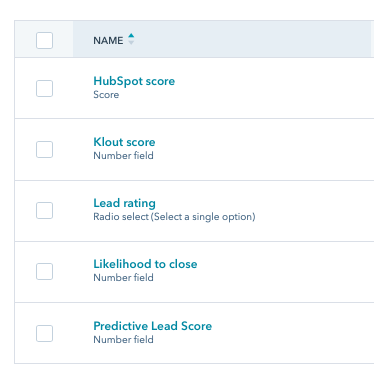
Task: Click the Score type label under HubSpot score
Action: tap(106, 95)
